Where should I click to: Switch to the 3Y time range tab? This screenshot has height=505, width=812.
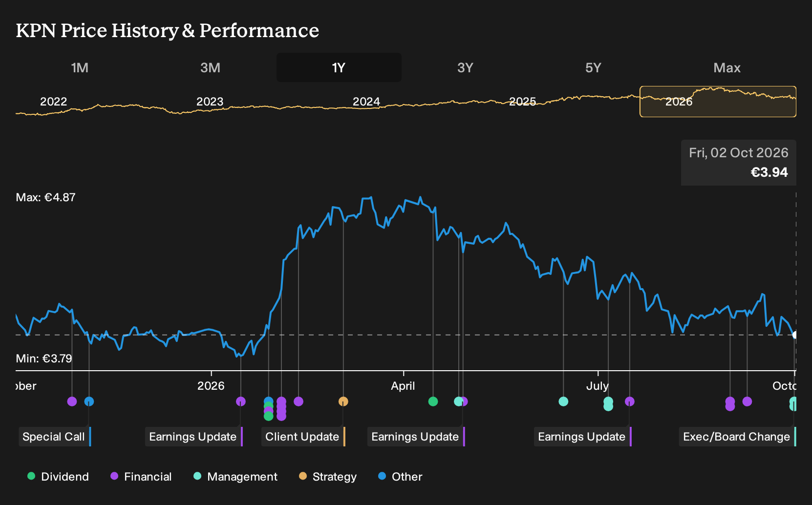[465, 68]
